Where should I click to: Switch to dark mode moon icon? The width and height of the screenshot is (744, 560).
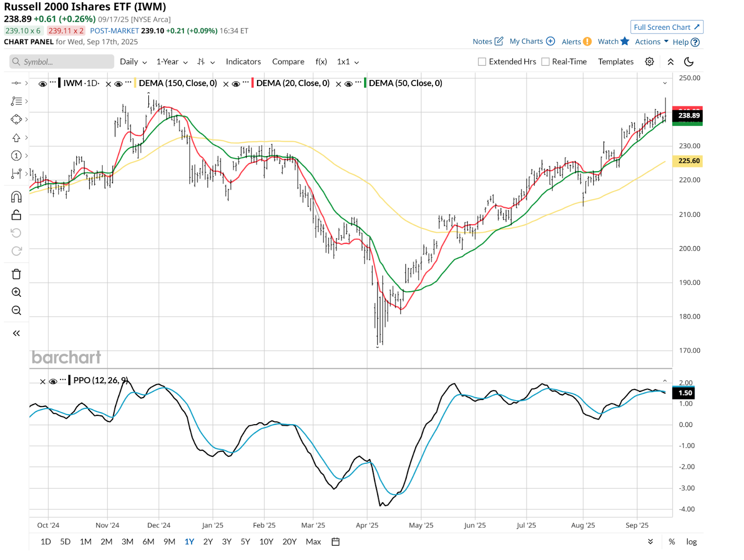tap(689, 61)
